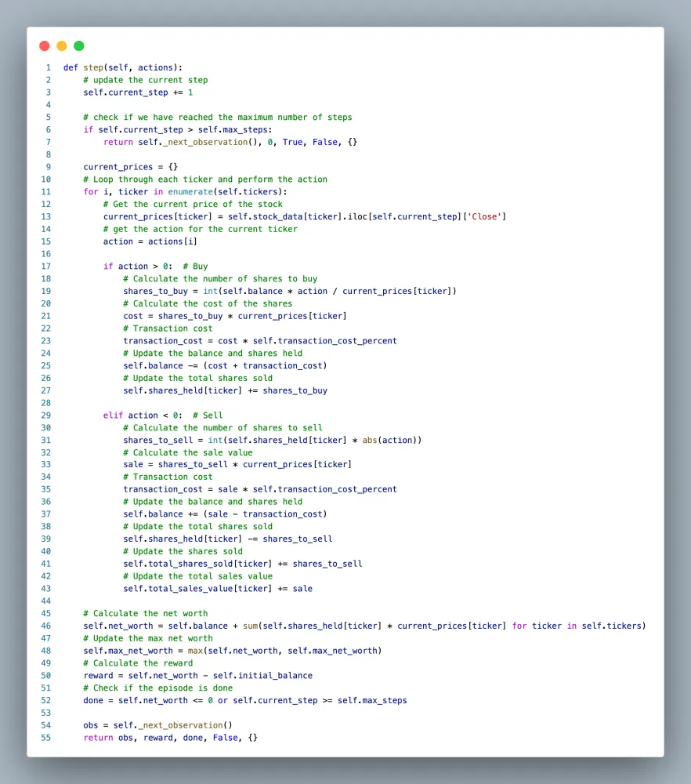Click the 'elif action < 0: # Sell' line

coord(163,415)
